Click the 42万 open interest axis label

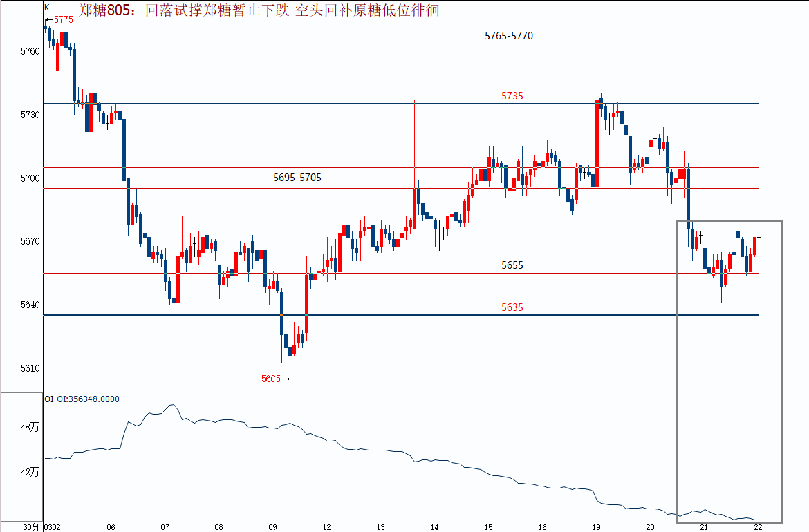click(x=30, y=473)
